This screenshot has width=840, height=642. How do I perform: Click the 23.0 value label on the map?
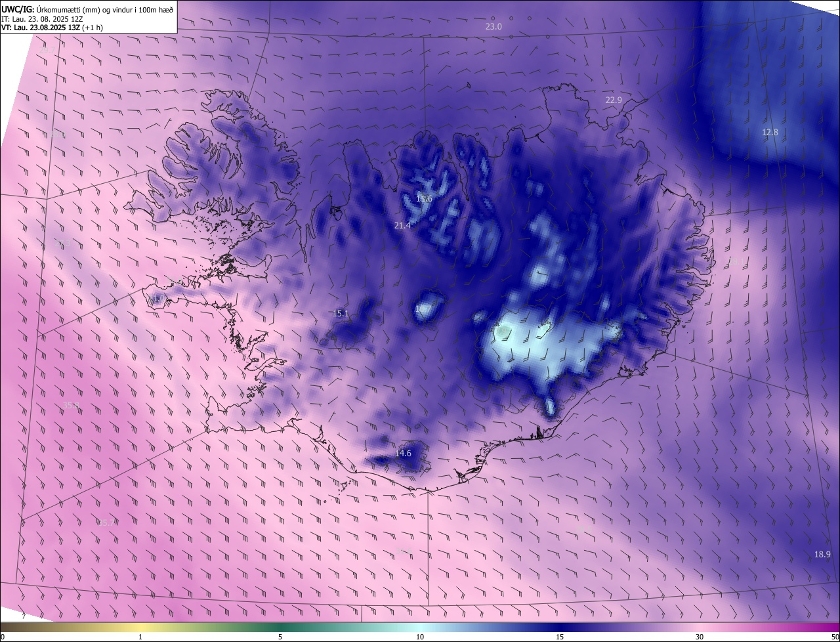click(x=493, y=27)
